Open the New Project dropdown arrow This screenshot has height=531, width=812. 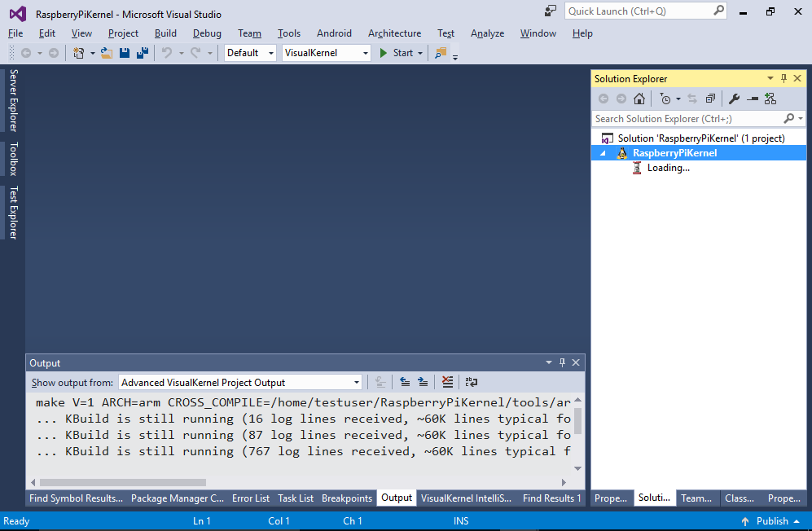[92, 54]
